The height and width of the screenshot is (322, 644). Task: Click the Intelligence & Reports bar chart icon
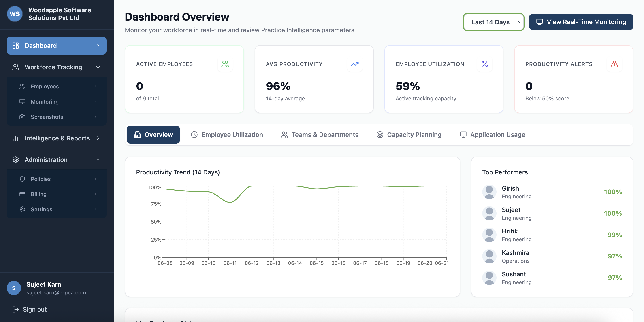[x=15, y=138]
